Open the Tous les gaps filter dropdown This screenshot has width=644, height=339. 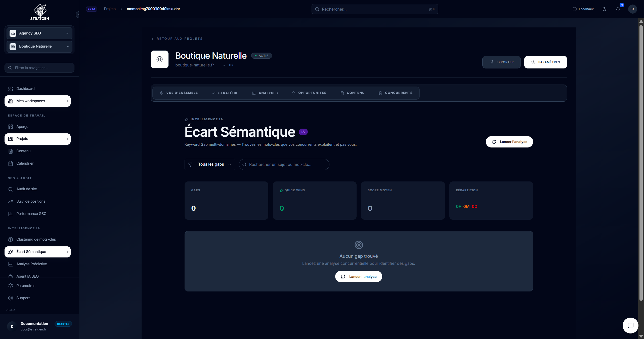point(210,164)
